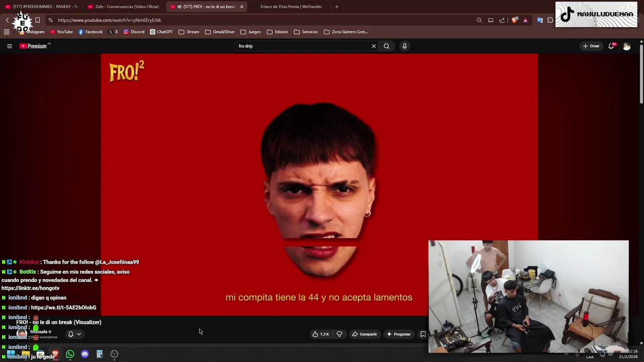Open the Preguntar AI button
Viewport: 644px width, 362px height.
tap(398, 334)
